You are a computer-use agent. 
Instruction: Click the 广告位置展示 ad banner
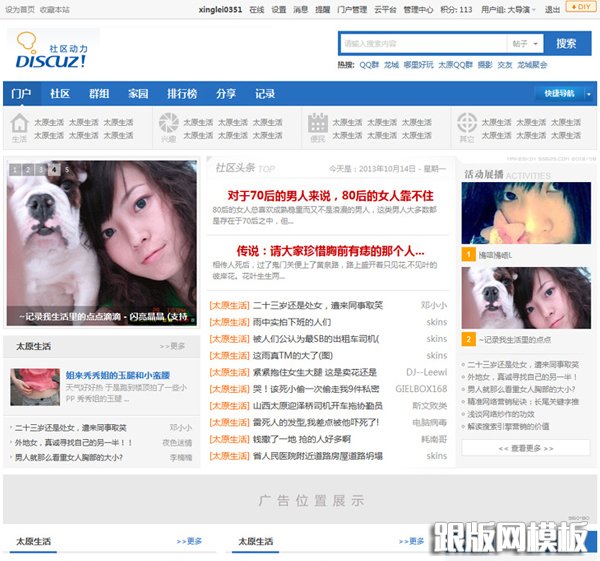pyautogui.click(x=300, y=499)
